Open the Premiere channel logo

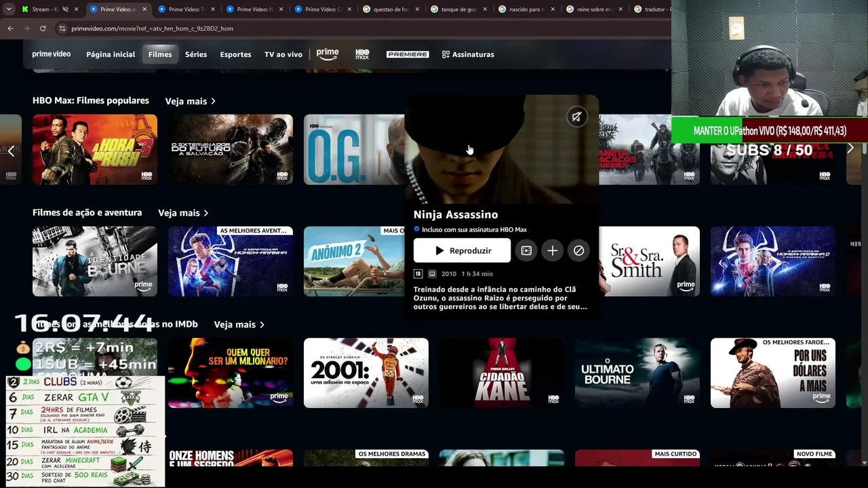click(408, 54)
